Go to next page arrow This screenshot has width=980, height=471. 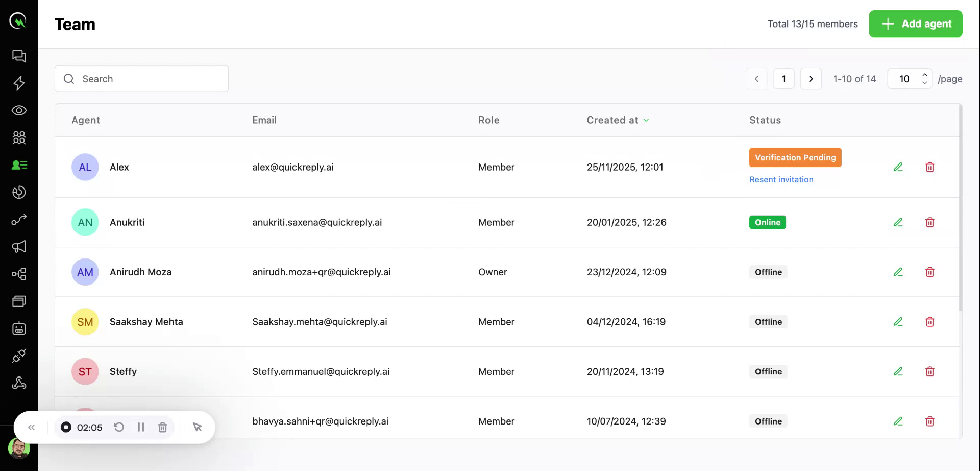(x=811, y=79)
